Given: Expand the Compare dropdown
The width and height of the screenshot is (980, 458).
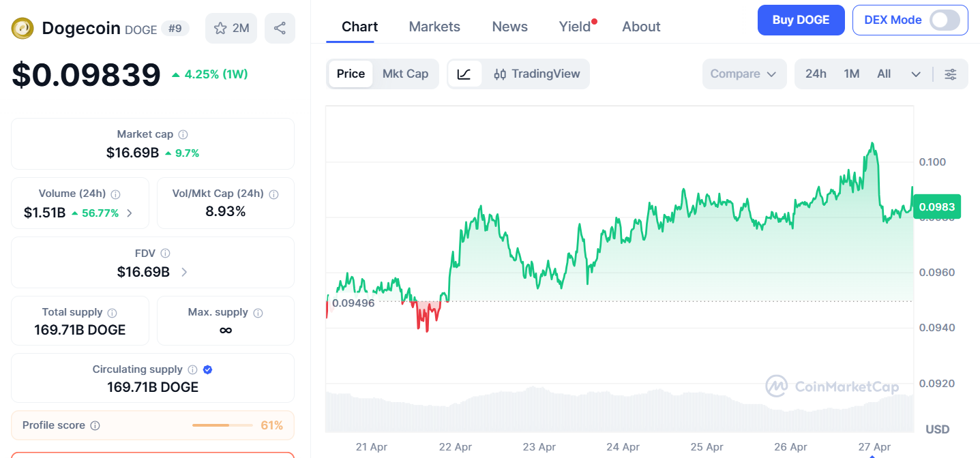Looking at the screenshot, I should [743, 74].
